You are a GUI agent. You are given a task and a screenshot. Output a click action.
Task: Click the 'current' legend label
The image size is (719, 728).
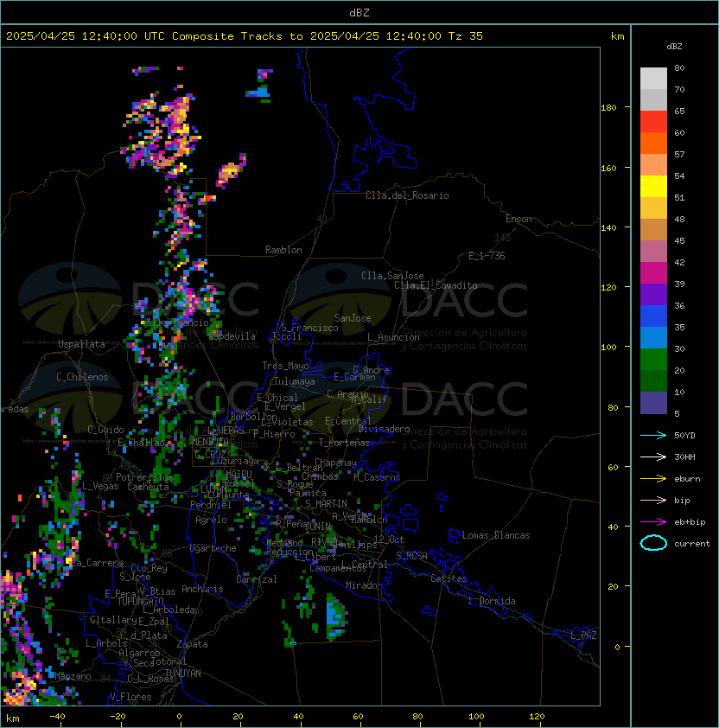pos(692,543)
